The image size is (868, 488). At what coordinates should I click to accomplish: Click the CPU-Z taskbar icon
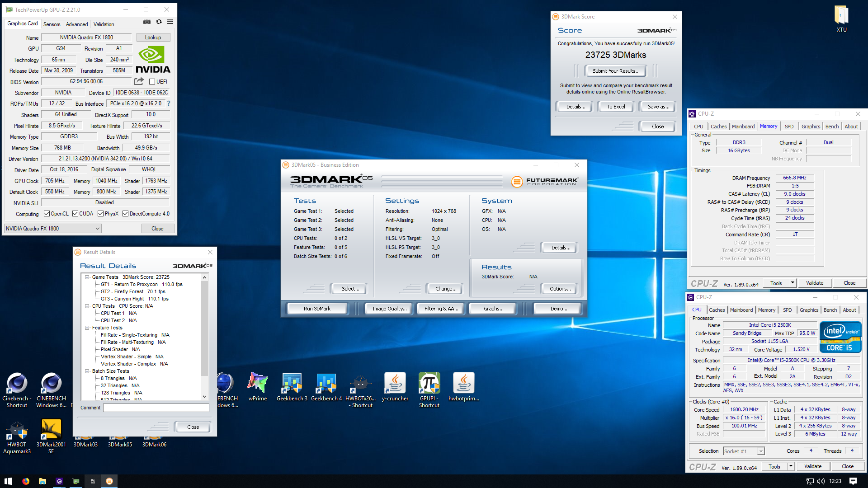pos(59,481)
